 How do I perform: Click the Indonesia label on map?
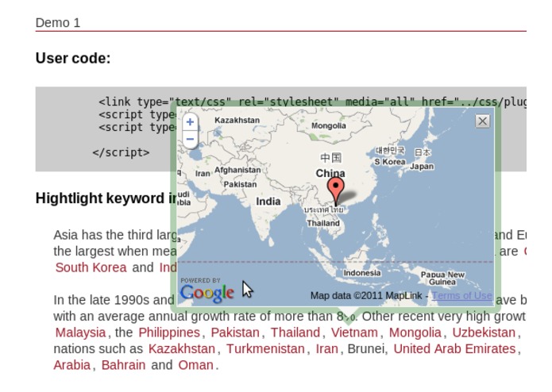click(x=362, y=273)
